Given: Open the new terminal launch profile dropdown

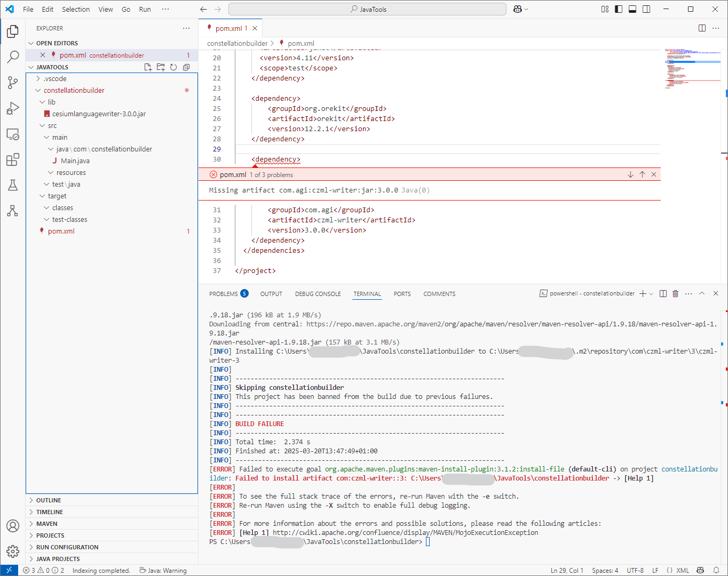Looking at the screenshot, I should coord(651,294).
